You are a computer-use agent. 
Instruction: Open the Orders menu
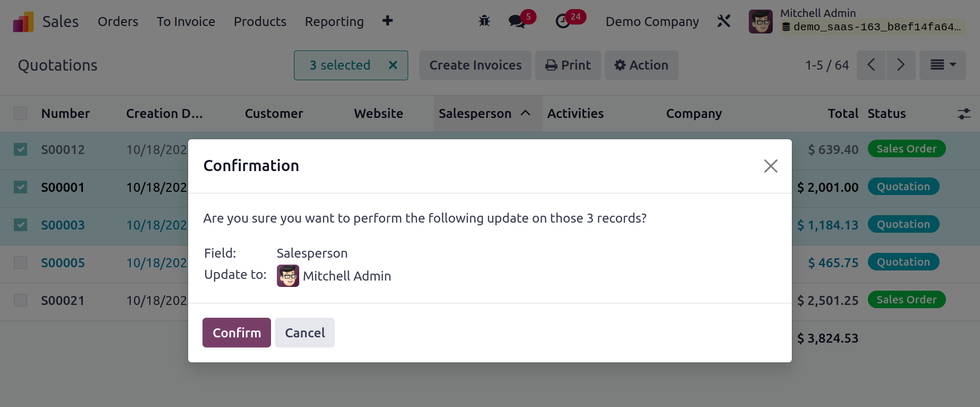point(118,22)
